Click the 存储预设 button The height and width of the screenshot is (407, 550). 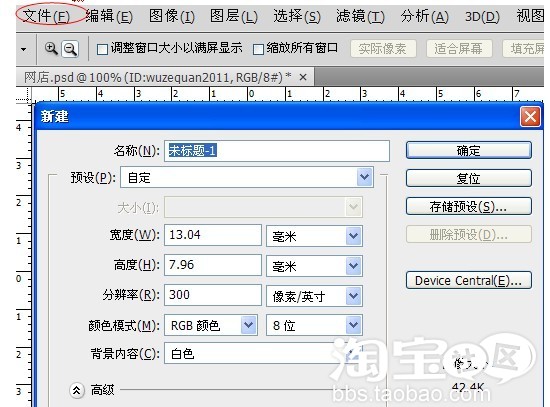[469, 206]
